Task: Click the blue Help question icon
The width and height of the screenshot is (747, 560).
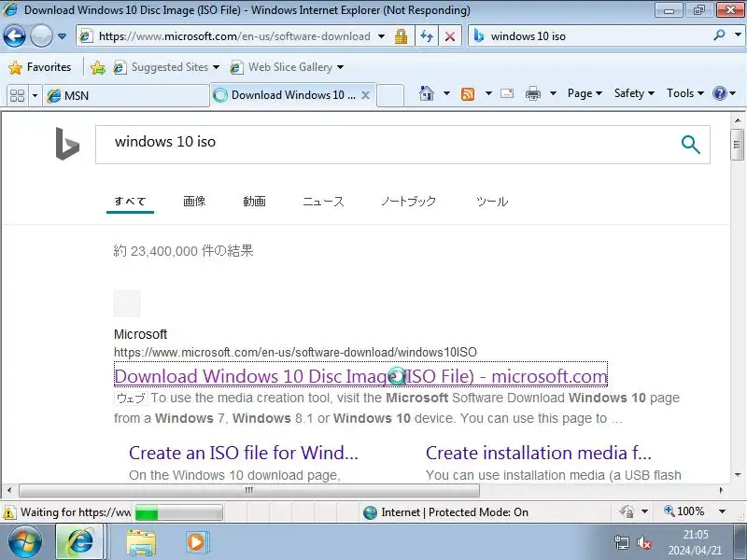Action: (x=719, y=93)
